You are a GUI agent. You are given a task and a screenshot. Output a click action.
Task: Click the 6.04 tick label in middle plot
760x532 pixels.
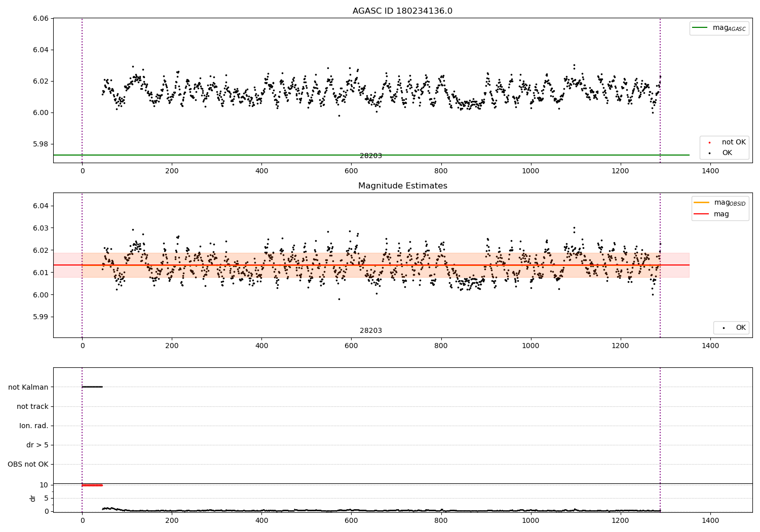coord(41,206)
